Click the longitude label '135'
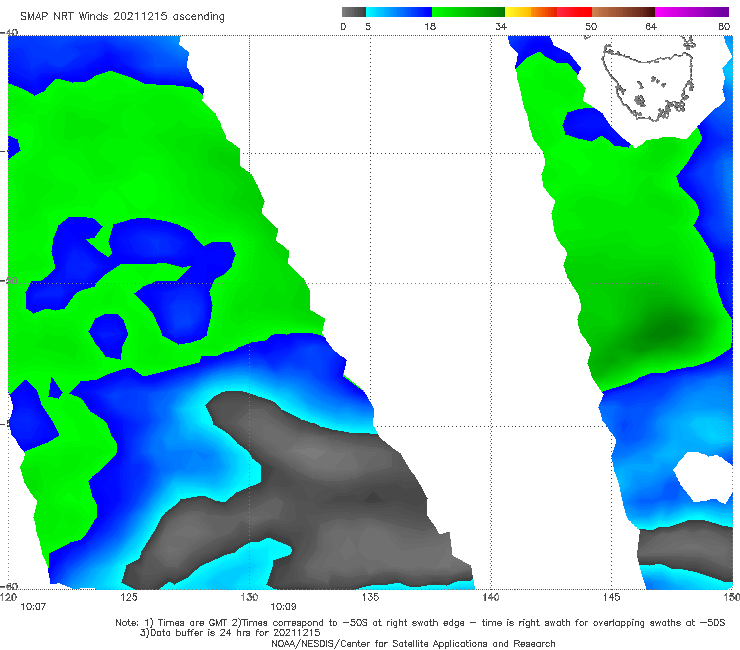This screenshot has height=650, width=740. [x=370, y=597]
